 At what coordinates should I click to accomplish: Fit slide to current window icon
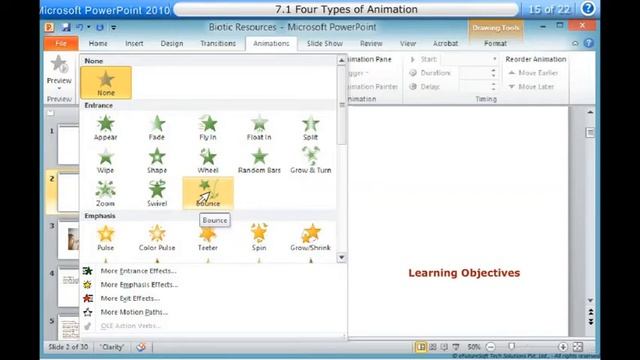pyautogui.click(x=578, y=347)
